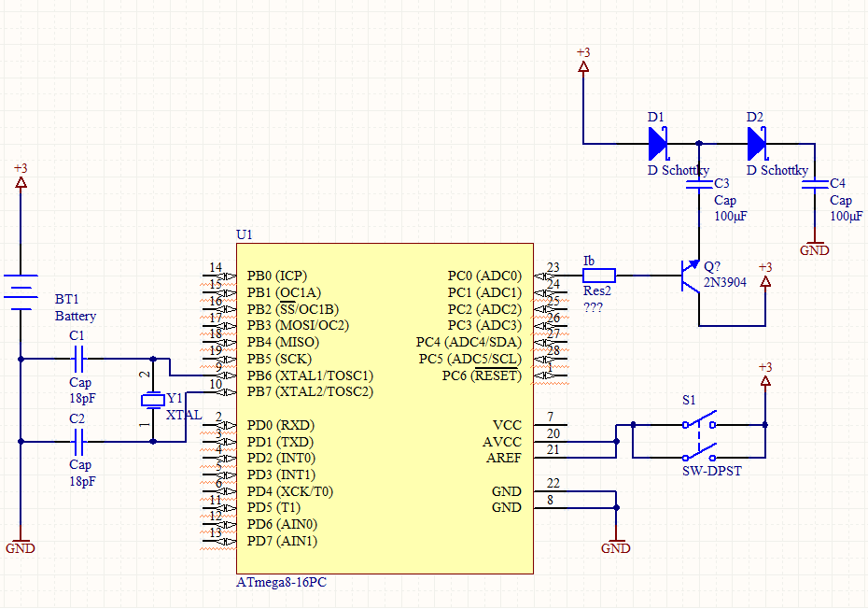Image resolution: width=868 pixels, height=609 pixels.
Task: Select the D1 Schottky diode symbol
Action: (658, 144)
